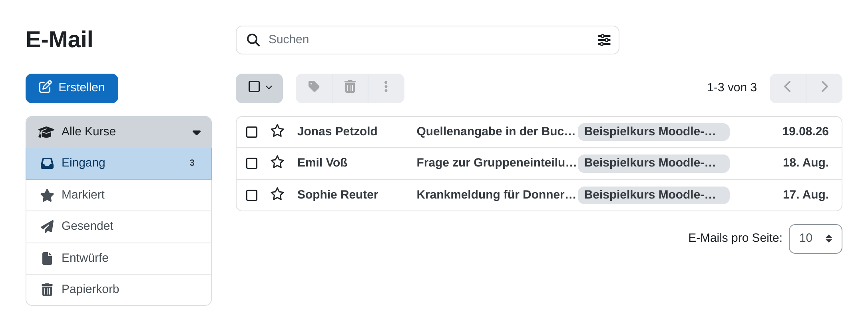The width and height of the screenshot is (868, 317).
Task: Open the Gesendet folder
Action: 119,227
